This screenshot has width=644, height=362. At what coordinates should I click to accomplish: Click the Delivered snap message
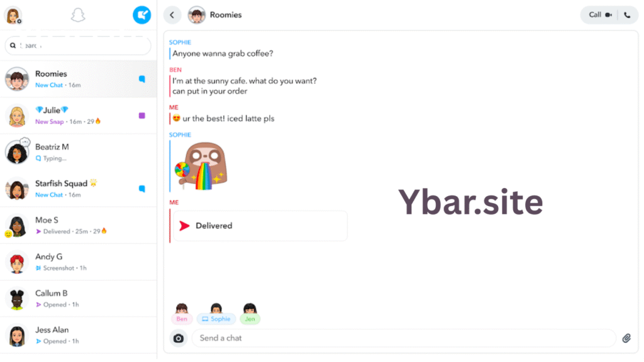point(260,226)
